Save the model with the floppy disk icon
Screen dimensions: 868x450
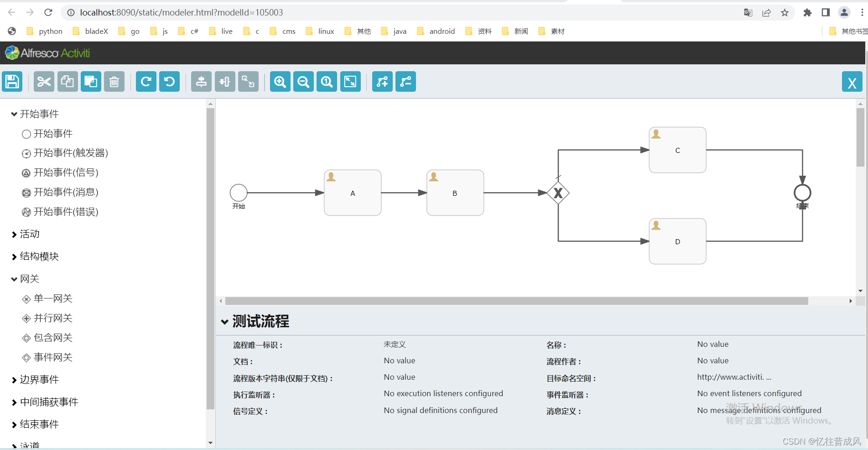pyautogui.click(x=12, y=82)
